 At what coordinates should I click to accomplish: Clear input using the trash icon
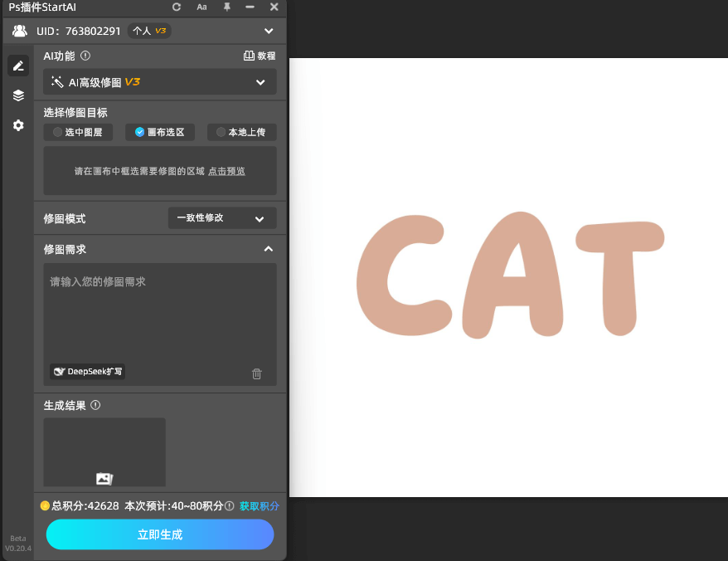[x=257, y=373]
